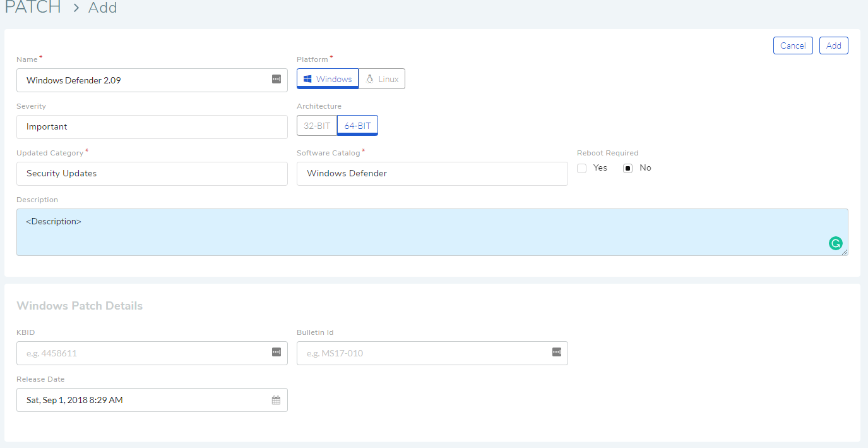The width and height of the screenshot is (868, 448).
Task: Open the Updated Category dropdown
Action: 152,174
